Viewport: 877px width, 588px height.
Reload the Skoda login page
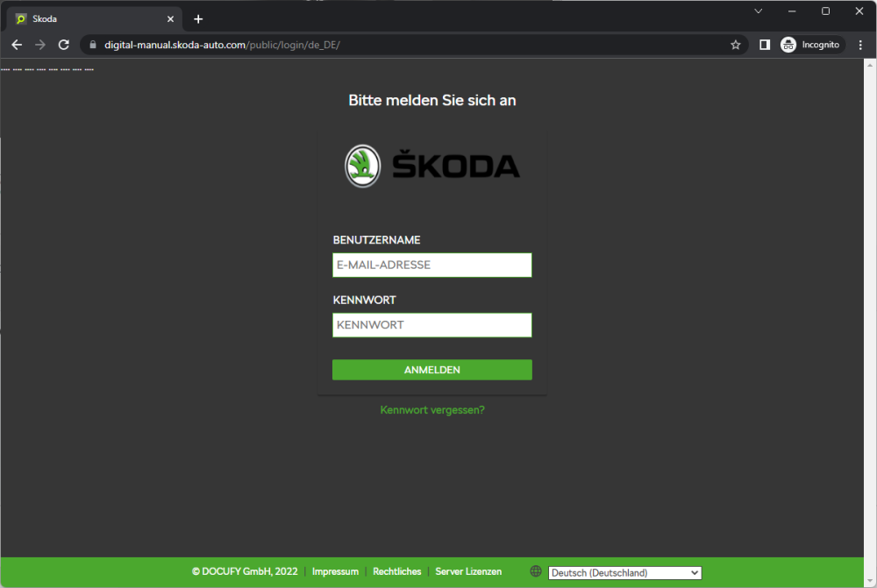(x=64, y=45)
